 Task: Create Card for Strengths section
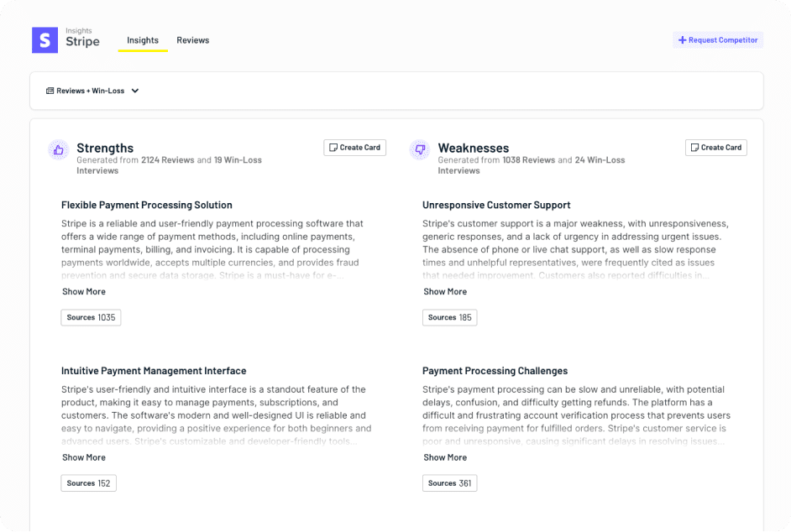pos(354,148)
